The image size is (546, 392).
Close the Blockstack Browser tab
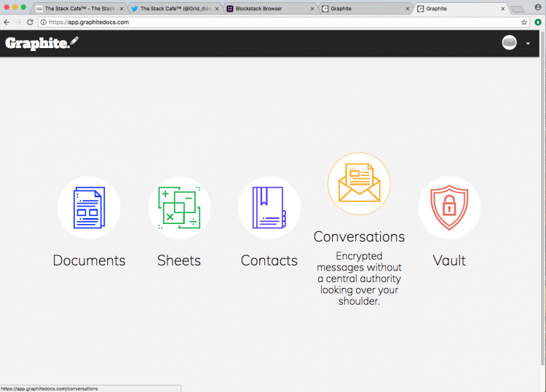312,9
